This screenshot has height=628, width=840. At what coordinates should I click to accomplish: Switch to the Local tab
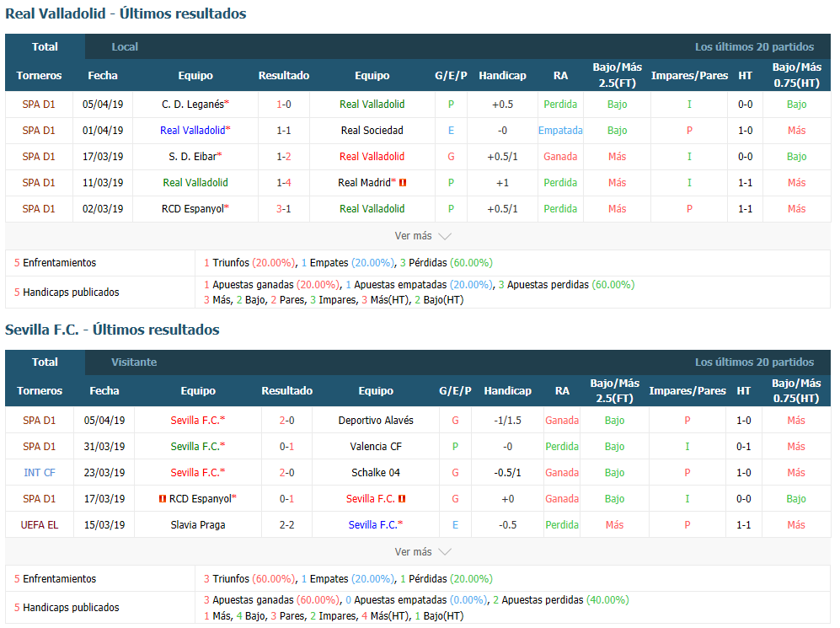pyautogui.click(x=125, y=46)
